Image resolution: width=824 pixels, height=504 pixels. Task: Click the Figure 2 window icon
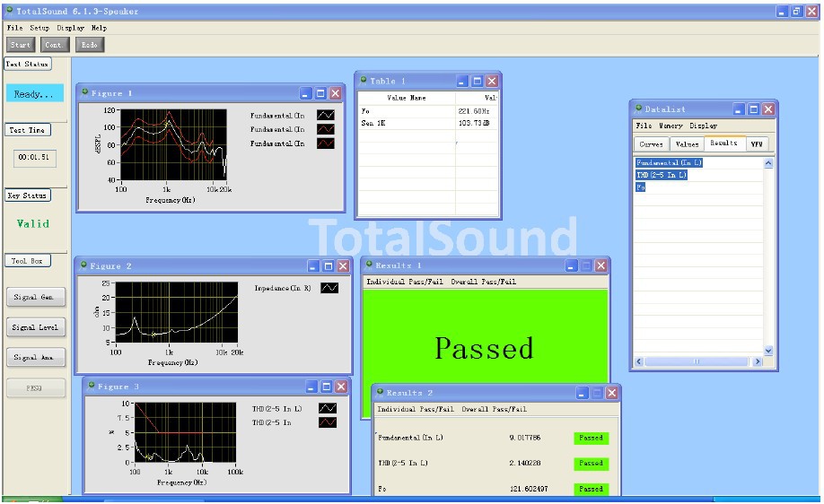point(83,265)
